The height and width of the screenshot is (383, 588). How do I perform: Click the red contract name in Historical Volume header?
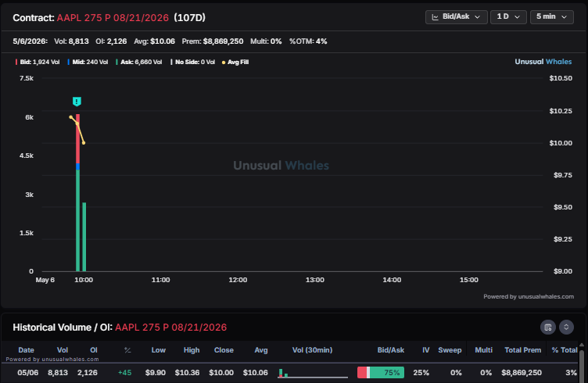pyautogui.click(x=170, y=328)
